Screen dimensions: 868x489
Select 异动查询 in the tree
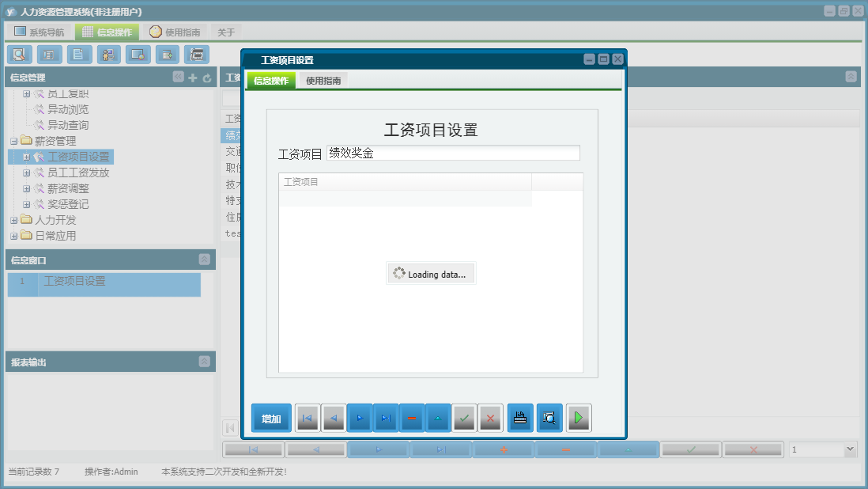[x=68, y=125]
